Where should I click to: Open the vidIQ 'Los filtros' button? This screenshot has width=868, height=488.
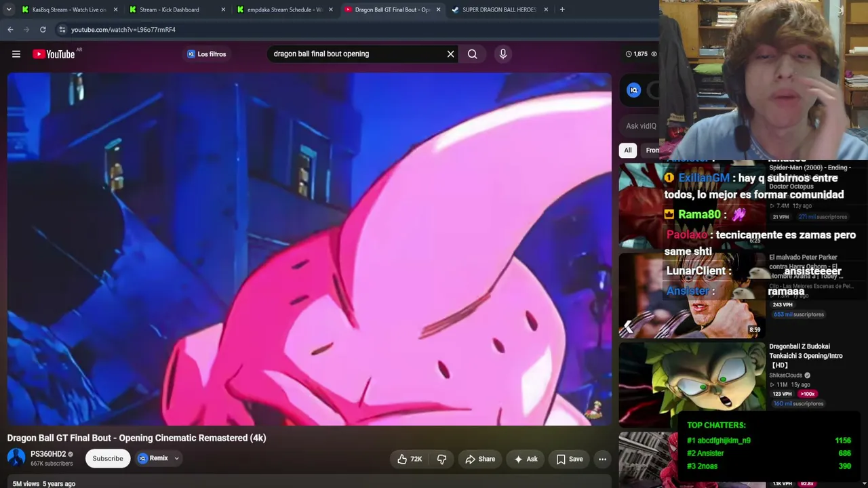point(206,54)
